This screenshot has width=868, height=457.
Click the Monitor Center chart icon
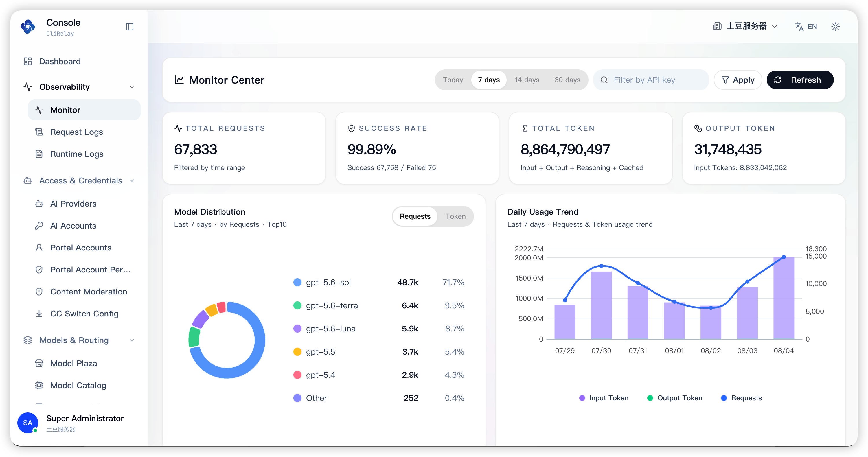179,80
